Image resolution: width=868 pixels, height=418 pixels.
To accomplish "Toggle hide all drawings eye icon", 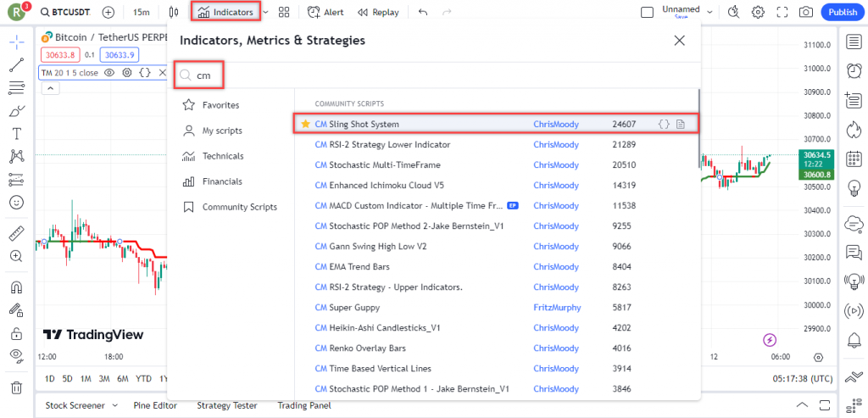I will click(x=17, y=356).
